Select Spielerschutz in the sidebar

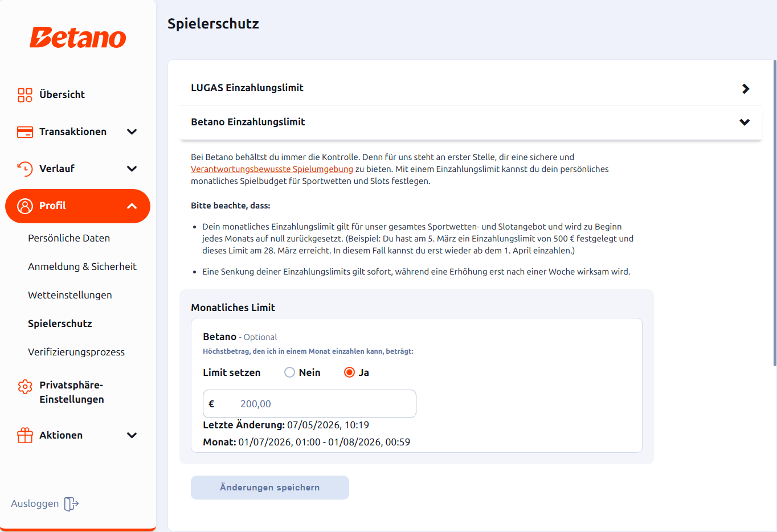(x=60, y=324)
